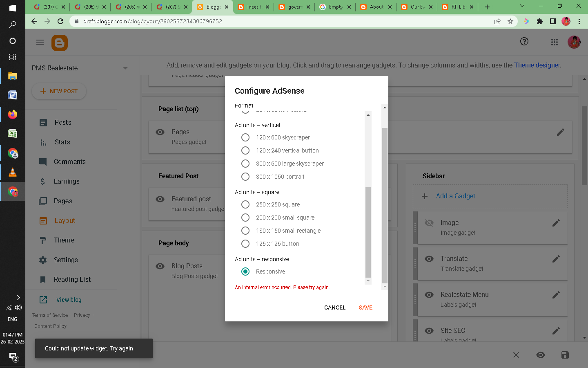Viewport: 588px width, 368px height.
Task: Open Chrome three-dot menu
Action: pyautogui.click(x=579, y=21)
